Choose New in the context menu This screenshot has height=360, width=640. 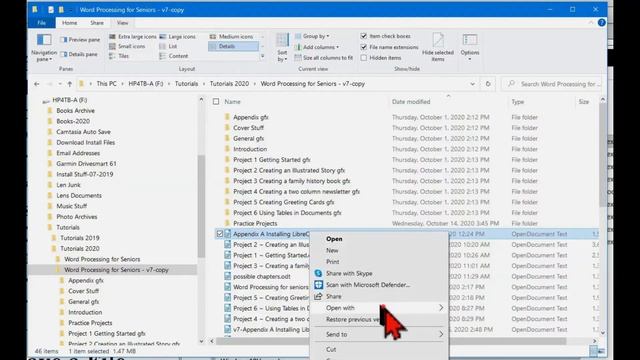click(332, 250)
